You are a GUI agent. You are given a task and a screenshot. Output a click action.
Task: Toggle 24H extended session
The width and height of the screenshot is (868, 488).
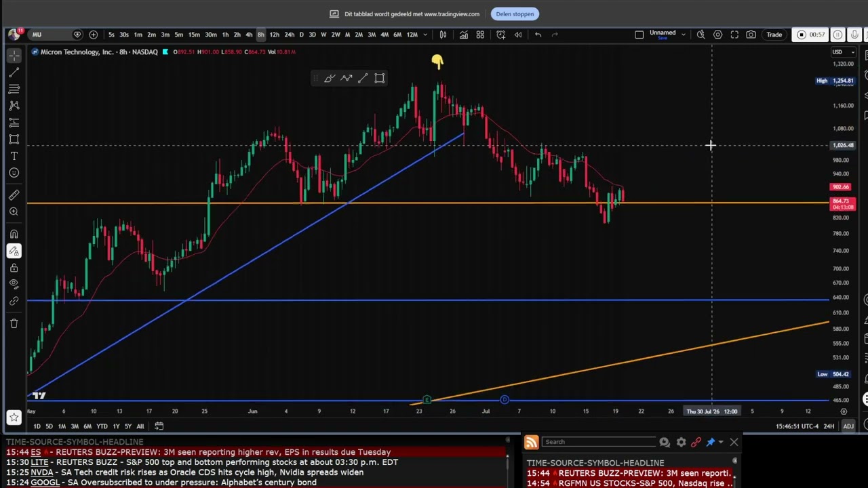pyautogui.click(x=829, y=426)
